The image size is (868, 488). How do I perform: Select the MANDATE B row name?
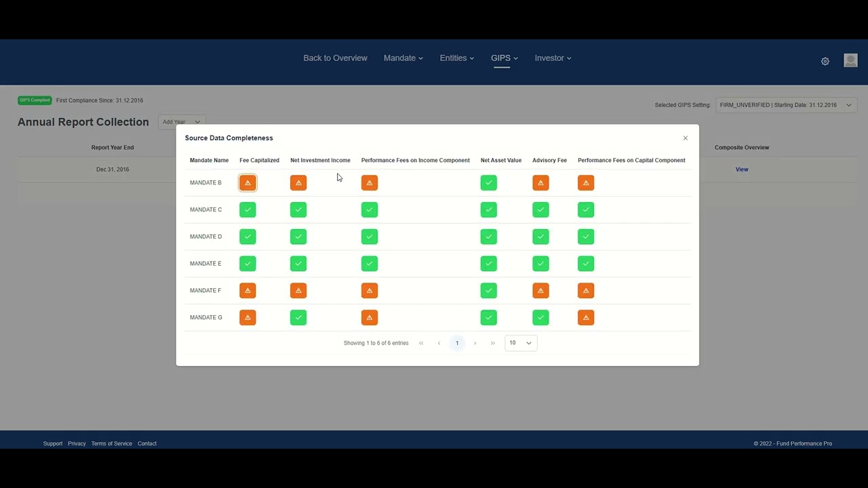tap(205, 183)
